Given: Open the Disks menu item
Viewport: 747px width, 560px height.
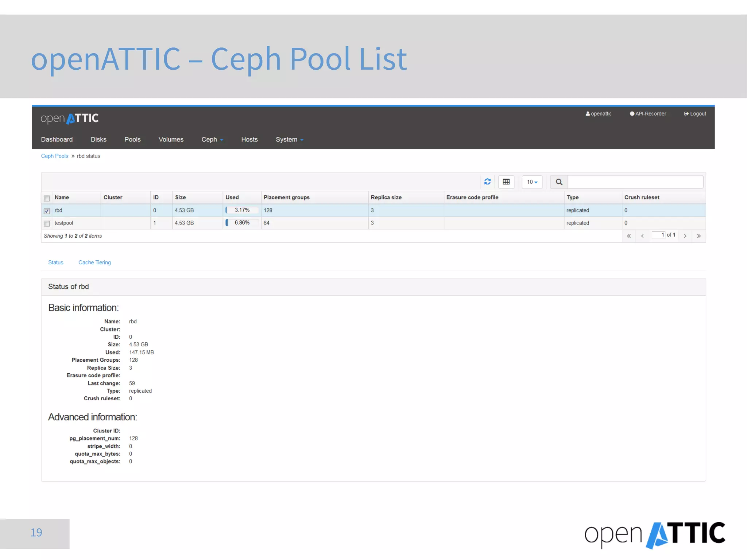Looking at the screenshot, I should (98, 139).
